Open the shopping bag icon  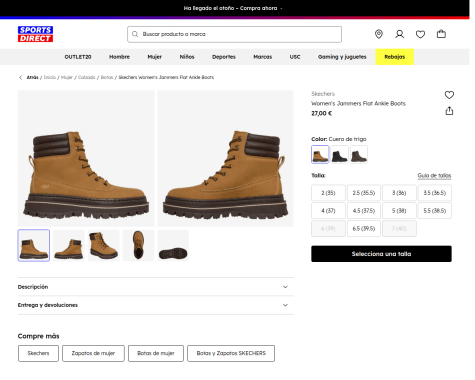click(x=441, y=34)
